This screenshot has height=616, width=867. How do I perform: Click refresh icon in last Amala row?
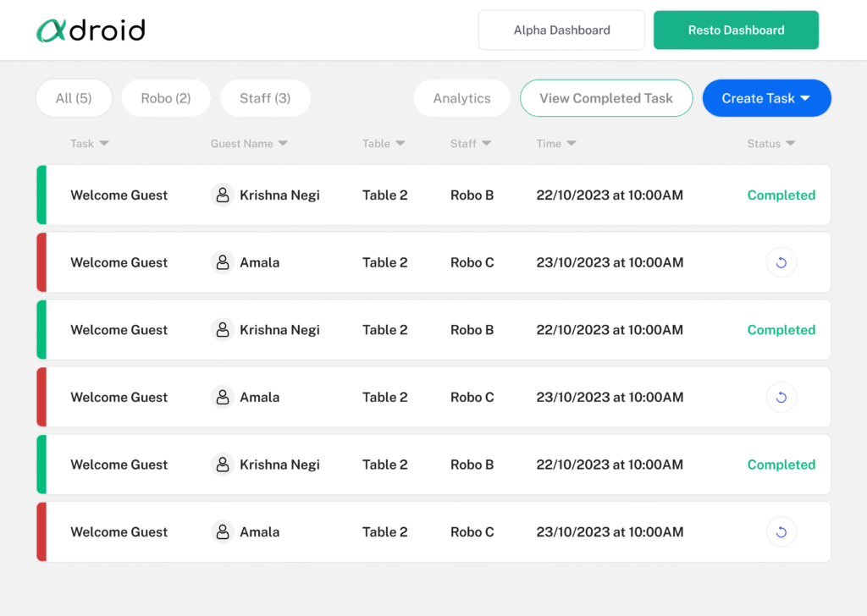[781, 532]
